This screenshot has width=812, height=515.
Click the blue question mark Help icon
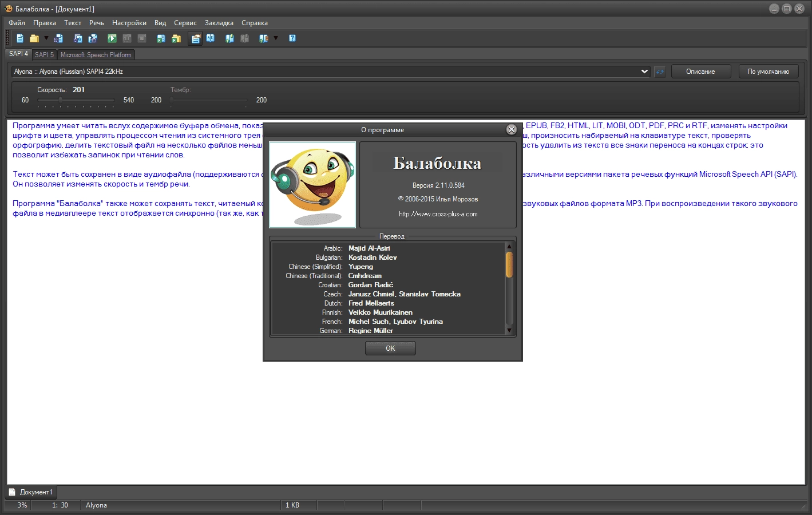[292, 38]
